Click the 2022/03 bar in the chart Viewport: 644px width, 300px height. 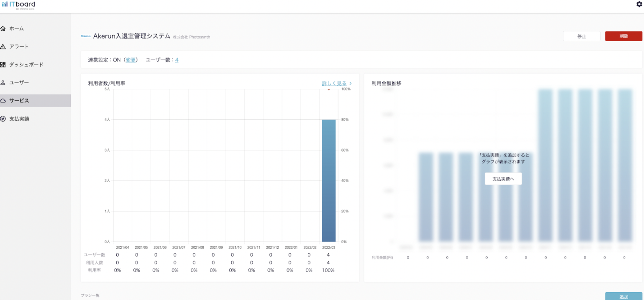pyautogui.click(x=329, y=180)
